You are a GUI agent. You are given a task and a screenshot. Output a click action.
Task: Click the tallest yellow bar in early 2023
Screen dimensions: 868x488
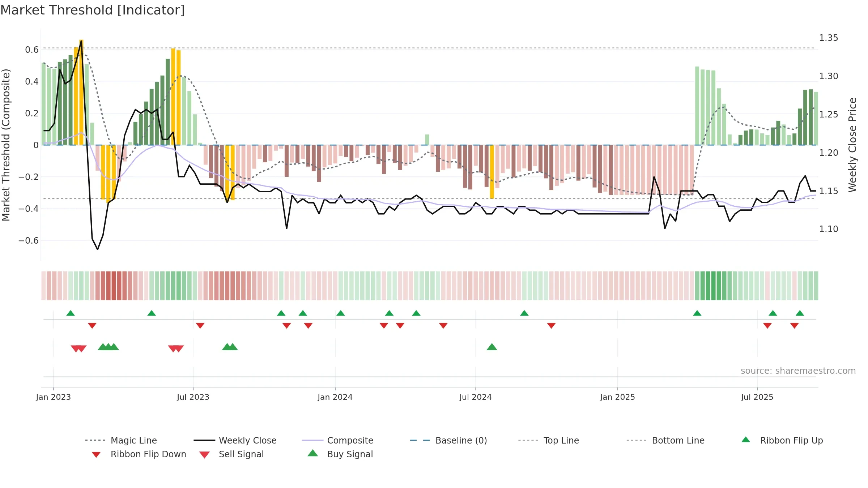(x=81, y=92)
